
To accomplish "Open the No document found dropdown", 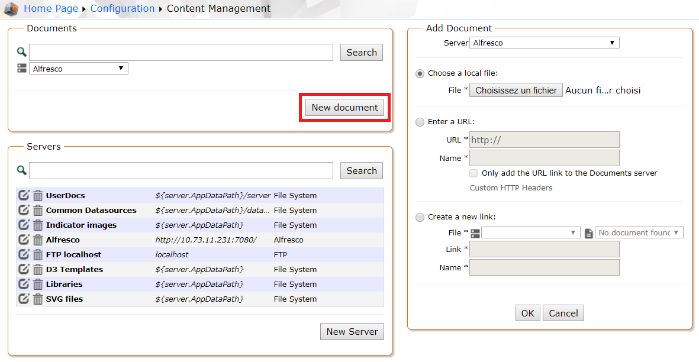I will pos(639,233).
